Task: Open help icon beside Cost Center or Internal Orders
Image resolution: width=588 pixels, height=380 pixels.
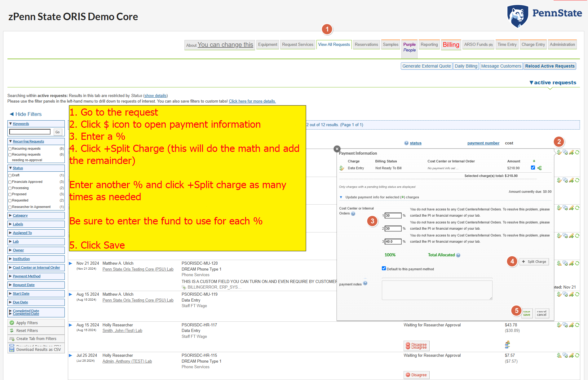Action: pos(353,214)
